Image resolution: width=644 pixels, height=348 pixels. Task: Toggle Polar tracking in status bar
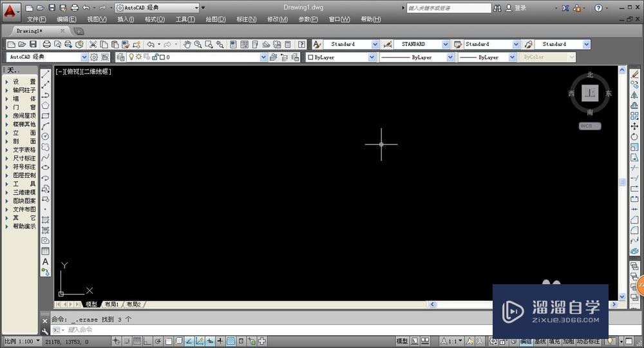(x=158, y=341)
